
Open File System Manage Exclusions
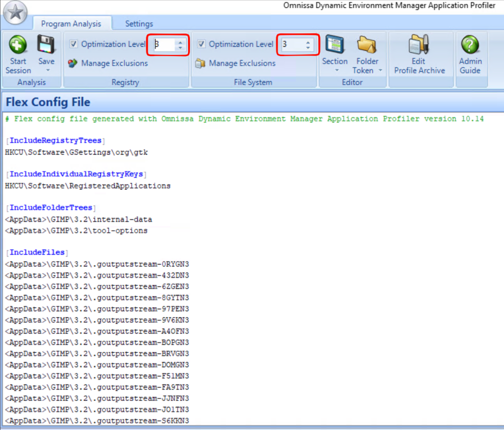242,63
